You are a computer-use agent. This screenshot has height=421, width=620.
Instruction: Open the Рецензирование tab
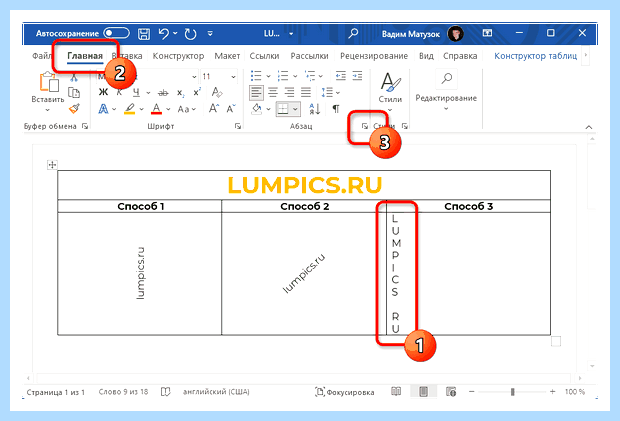coord(374,56)
